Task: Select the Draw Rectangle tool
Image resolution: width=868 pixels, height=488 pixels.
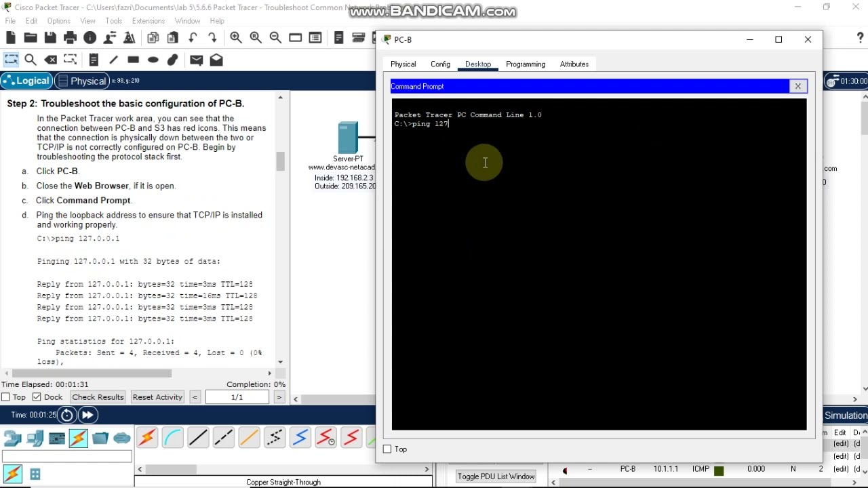Action: point(133,60)
